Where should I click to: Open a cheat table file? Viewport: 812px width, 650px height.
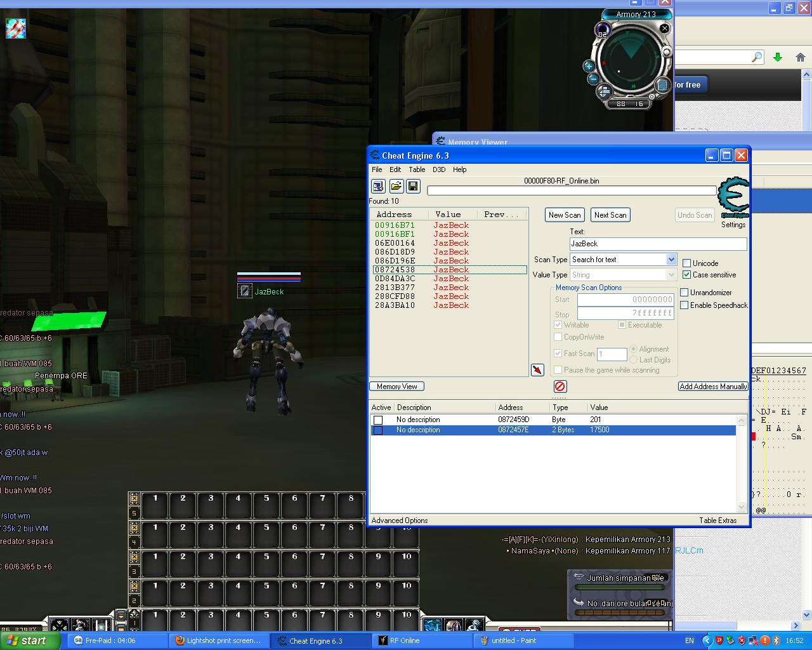[x=396, y=186]
